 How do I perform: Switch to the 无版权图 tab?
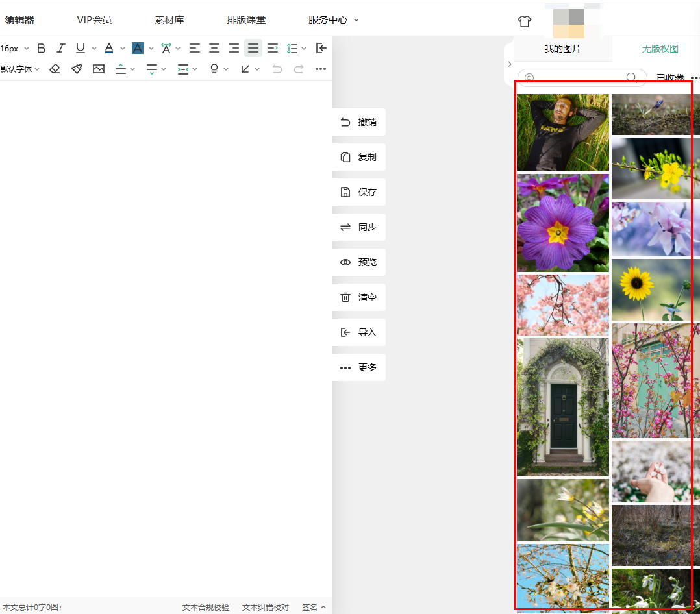[660, 49]
